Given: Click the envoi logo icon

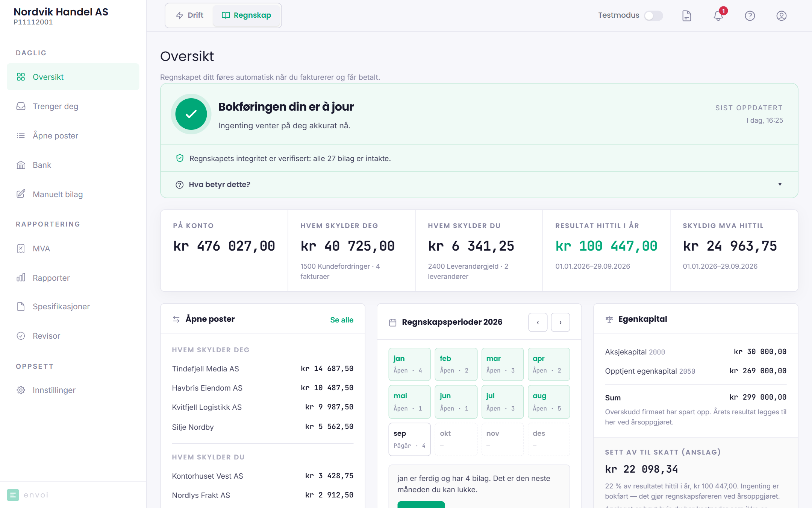Looking at the screenshot, I should 13,495.
